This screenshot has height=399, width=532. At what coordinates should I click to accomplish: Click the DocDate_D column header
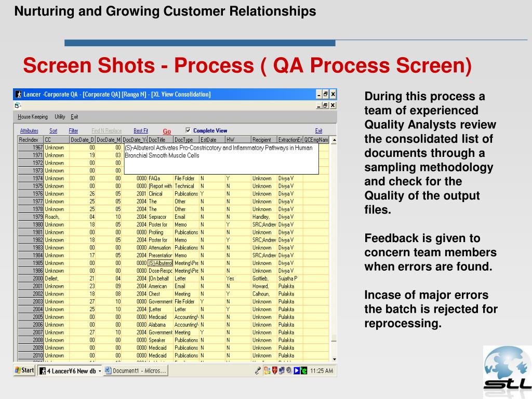(83, 140)
